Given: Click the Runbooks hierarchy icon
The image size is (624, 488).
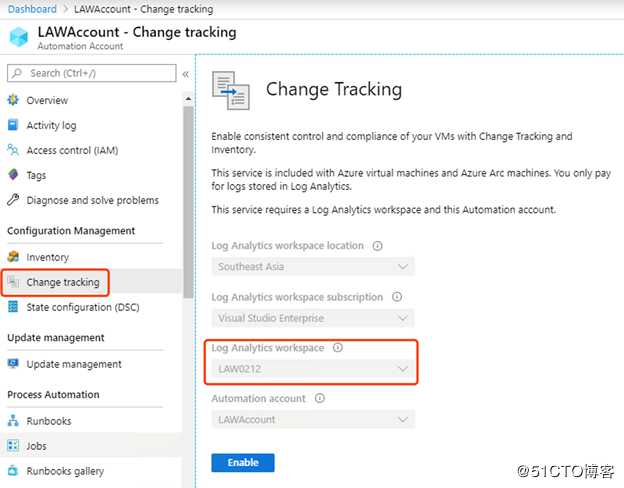Looking at the screenshot, I should 13,420.
